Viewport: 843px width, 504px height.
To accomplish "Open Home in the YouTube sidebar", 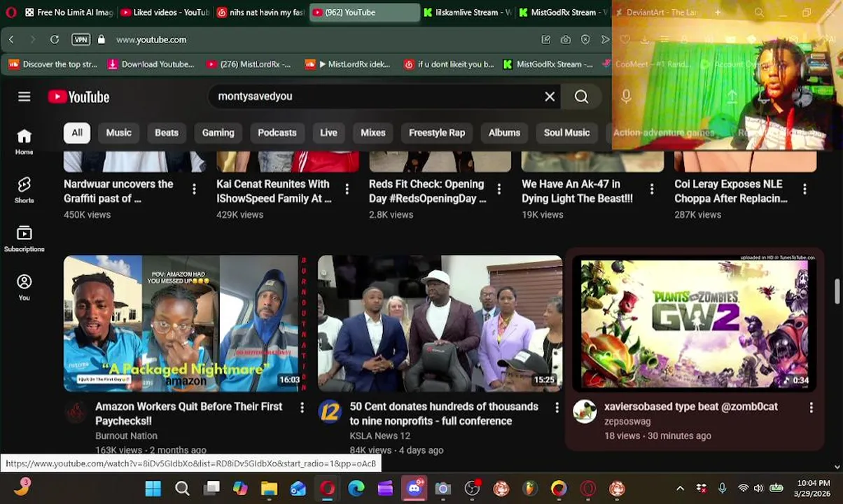I will [25, 141].
